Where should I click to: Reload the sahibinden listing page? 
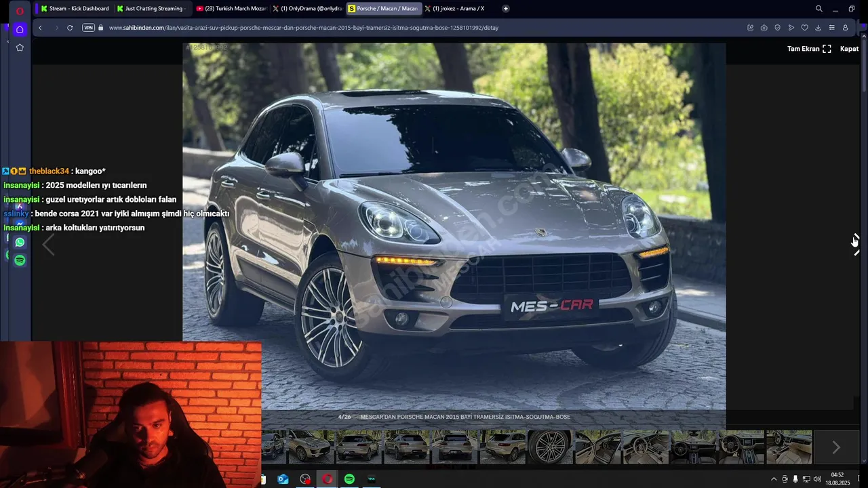(x=70, y=28)
